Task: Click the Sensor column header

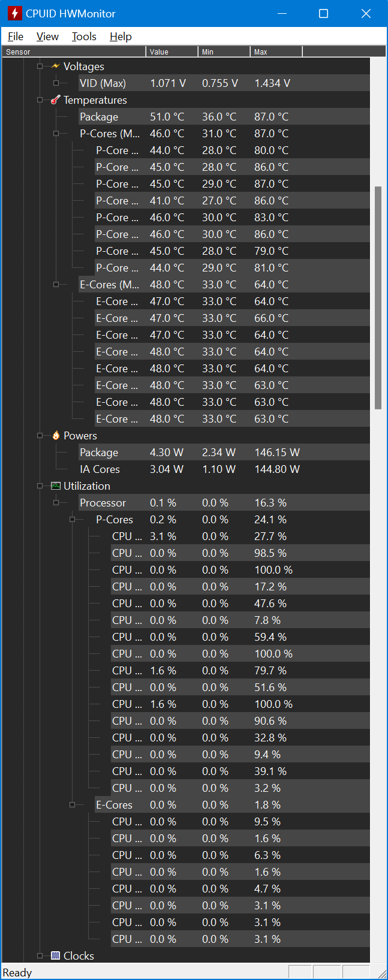Action: pos(73,52)
